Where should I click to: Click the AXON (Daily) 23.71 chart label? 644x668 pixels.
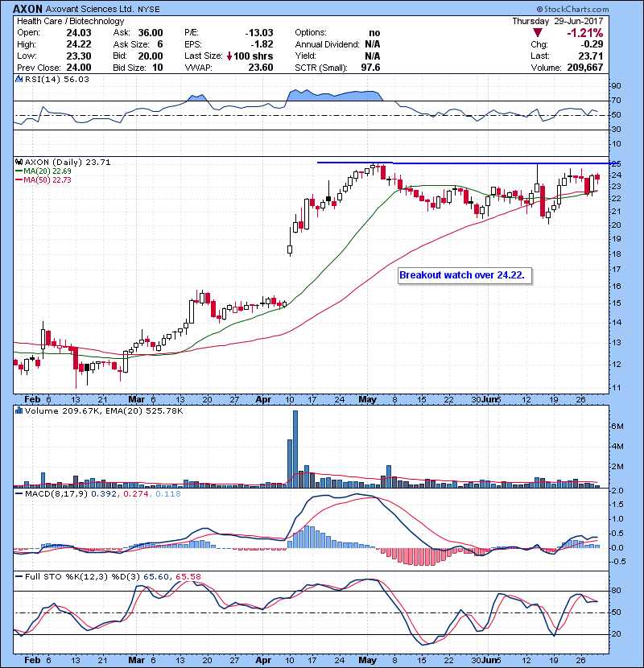68,162
